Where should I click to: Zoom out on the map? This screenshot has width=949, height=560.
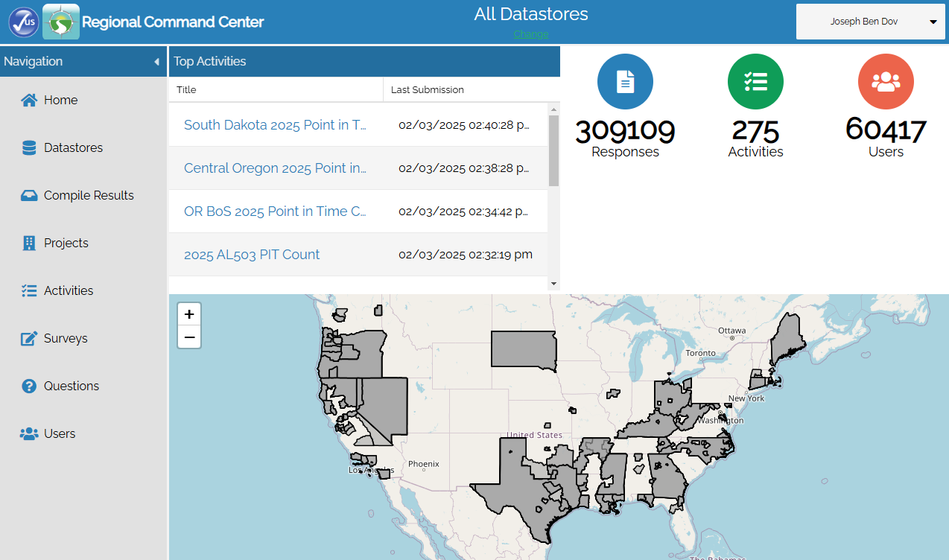click(x=189, y=337)
